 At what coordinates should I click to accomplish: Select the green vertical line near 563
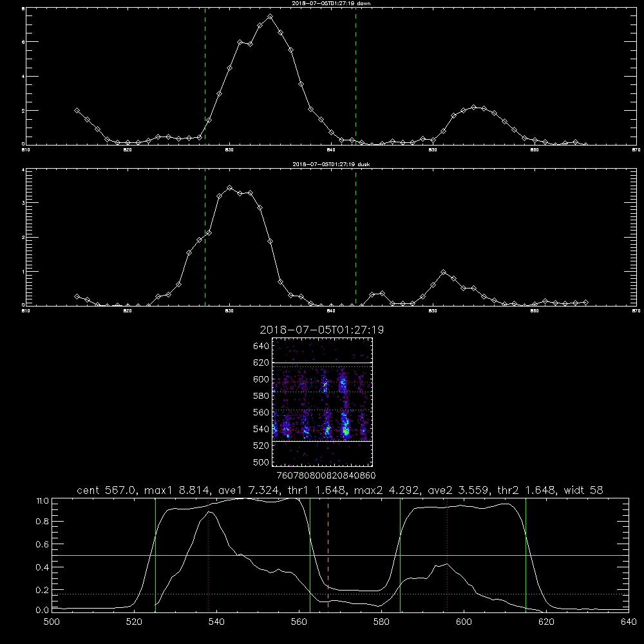point(310,554)
